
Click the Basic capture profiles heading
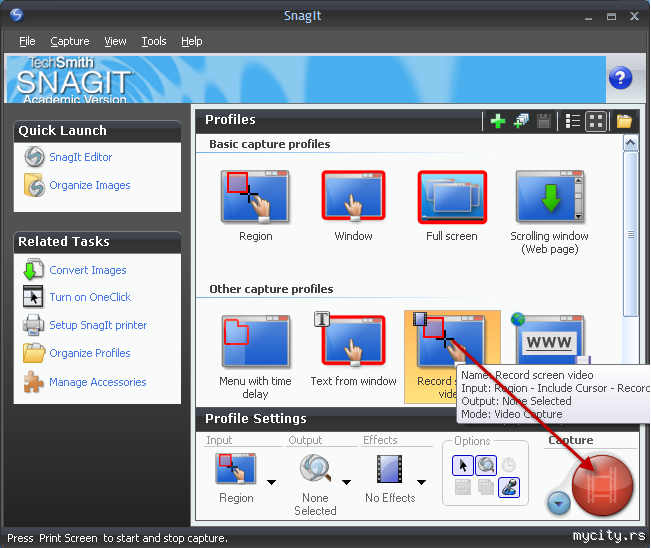click(270, 144)
